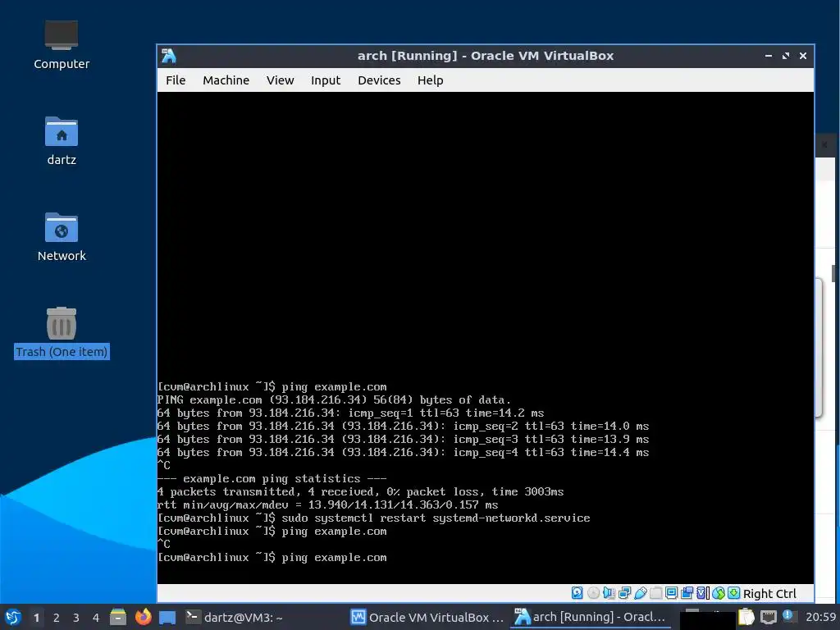The height and width of the screenshot is (630, 840).
Task: Click the arch [Running] taskbar entry
Action: pos(590,617)
